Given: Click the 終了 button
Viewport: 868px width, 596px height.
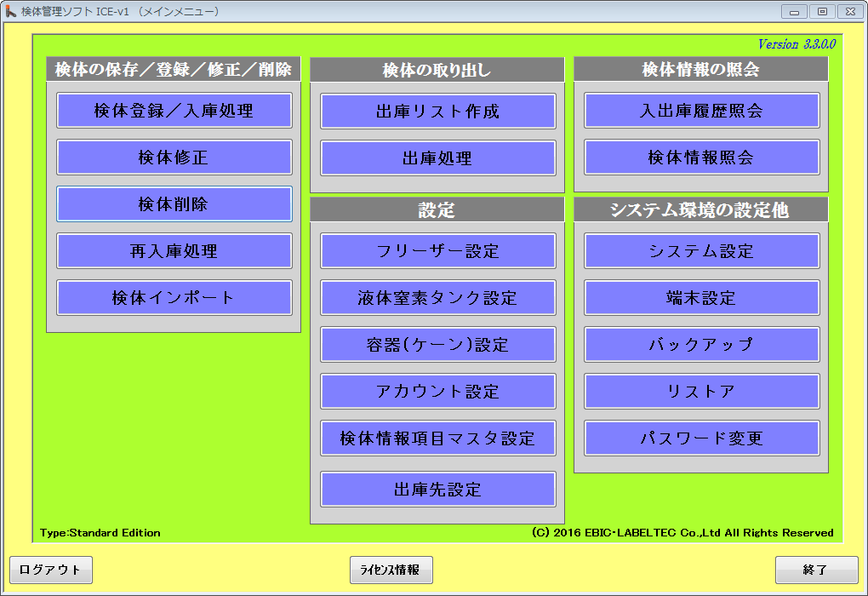Looking at the screenshot, I should [817, 570].
